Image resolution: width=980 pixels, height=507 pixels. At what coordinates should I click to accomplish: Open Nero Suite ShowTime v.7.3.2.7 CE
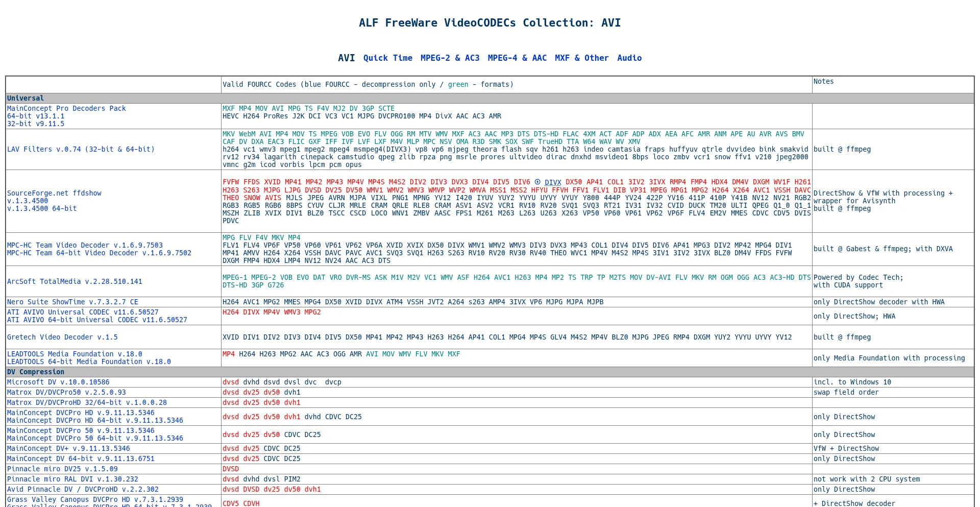[x=72, y=302]
